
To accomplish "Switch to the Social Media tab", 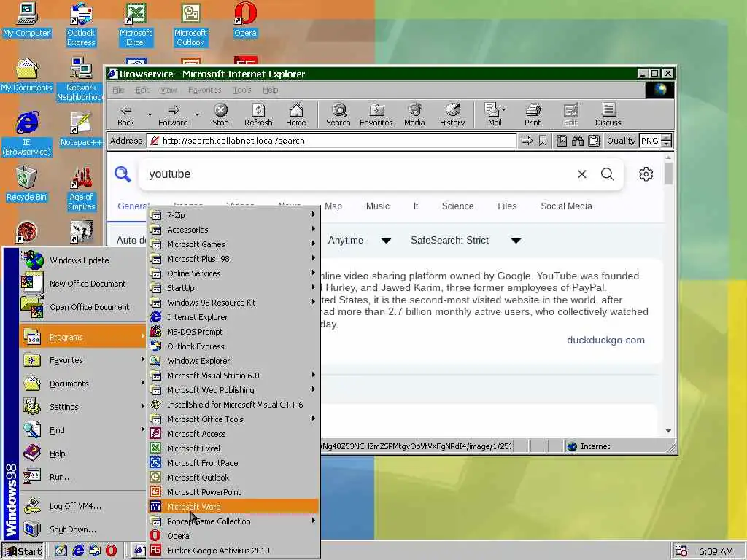I will point(566,206).
